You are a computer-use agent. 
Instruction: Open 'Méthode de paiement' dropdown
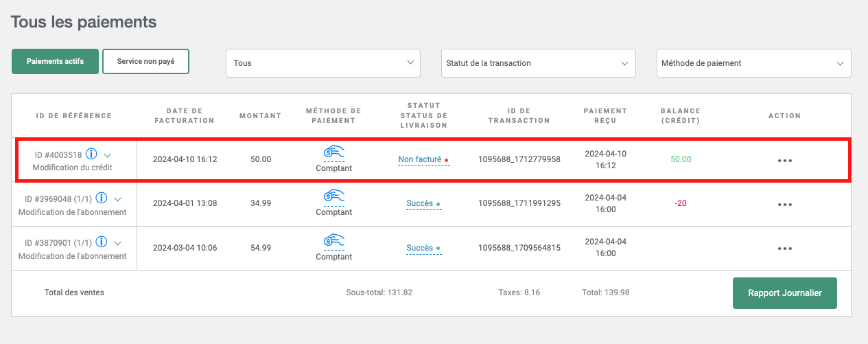tap(753, 63)
